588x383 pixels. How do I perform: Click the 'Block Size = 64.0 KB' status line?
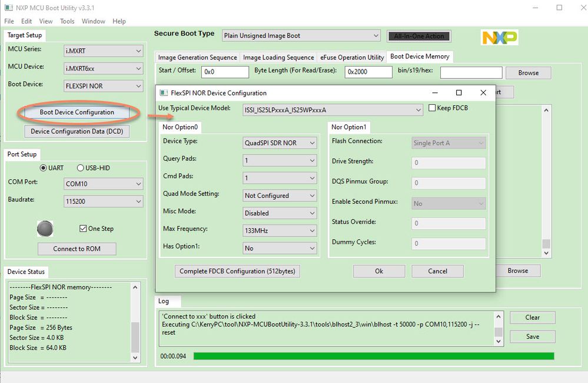click(x=38, y=348)
